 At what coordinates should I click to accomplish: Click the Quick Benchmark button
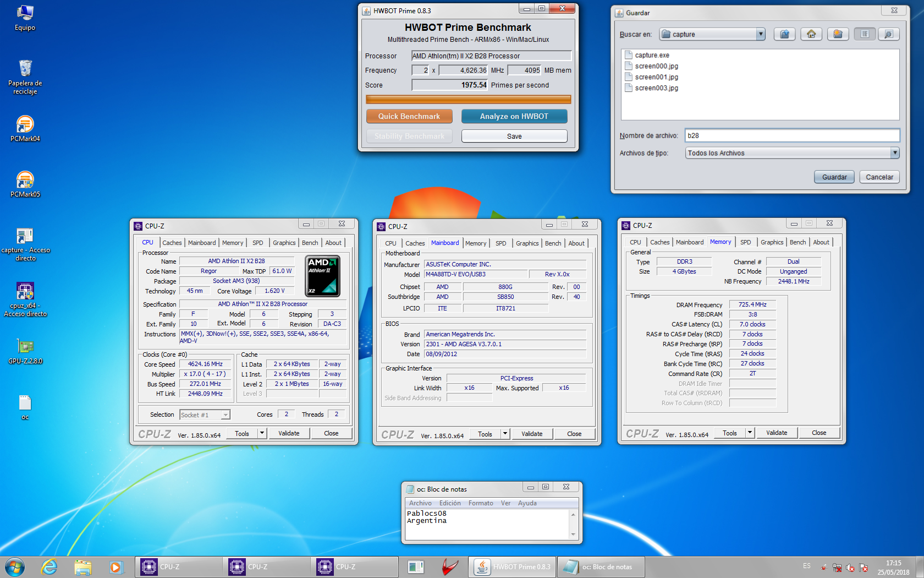coord(409,116)
